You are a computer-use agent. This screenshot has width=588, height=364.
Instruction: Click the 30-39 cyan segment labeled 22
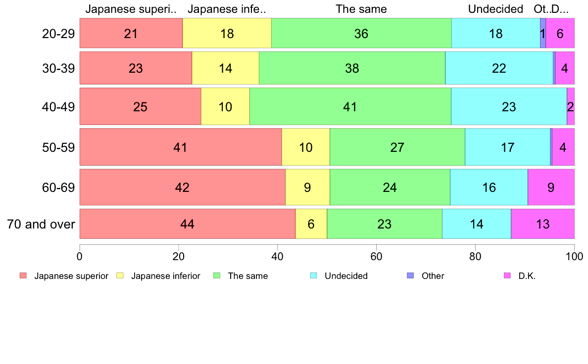(499, 68)
